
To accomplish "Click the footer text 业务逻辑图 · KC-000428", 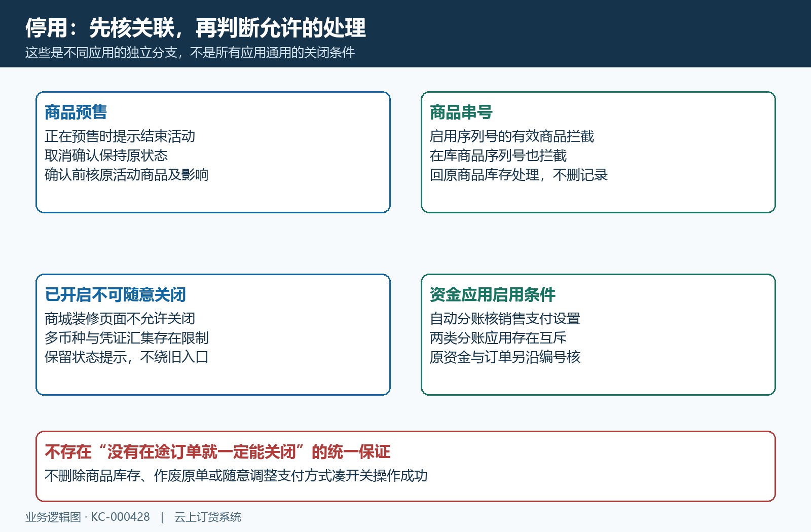I will click(88, 517).
